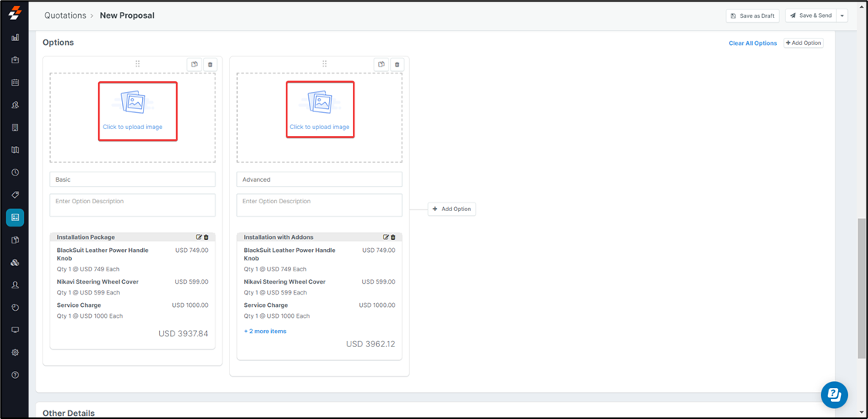Click the Add Option button next to the Advanced card
Viewport: 868px width, 419px height.
tap(452, 209)
